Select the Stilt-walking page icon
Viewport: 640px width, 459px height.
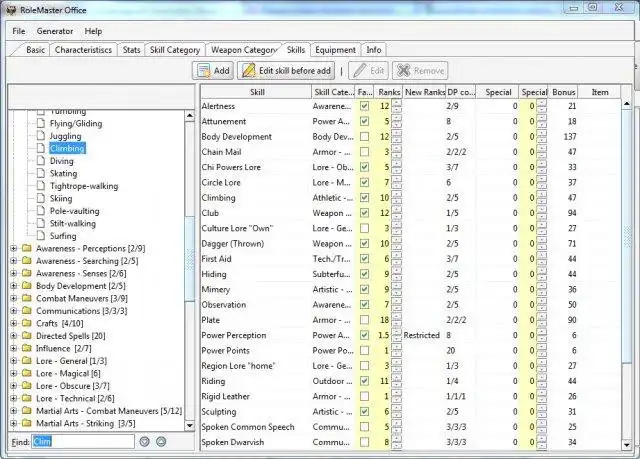click(40, 223)
